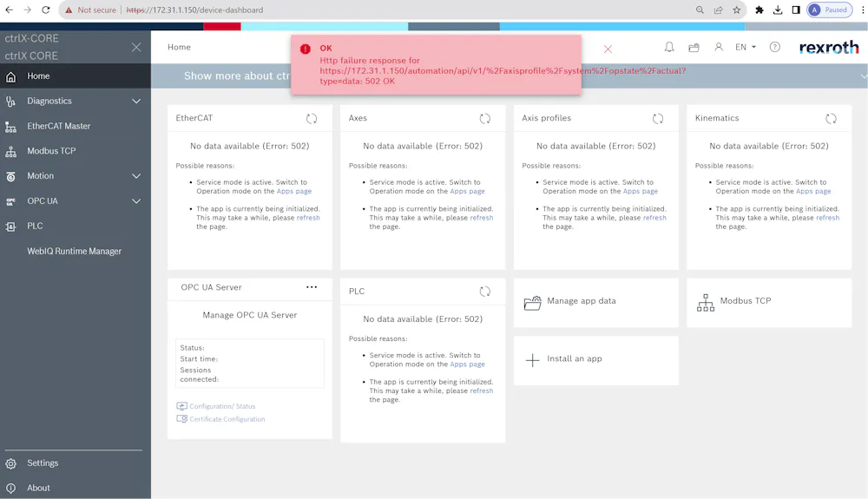
Task: Refresh the Kinematics widget
Action: coord(831,118)
